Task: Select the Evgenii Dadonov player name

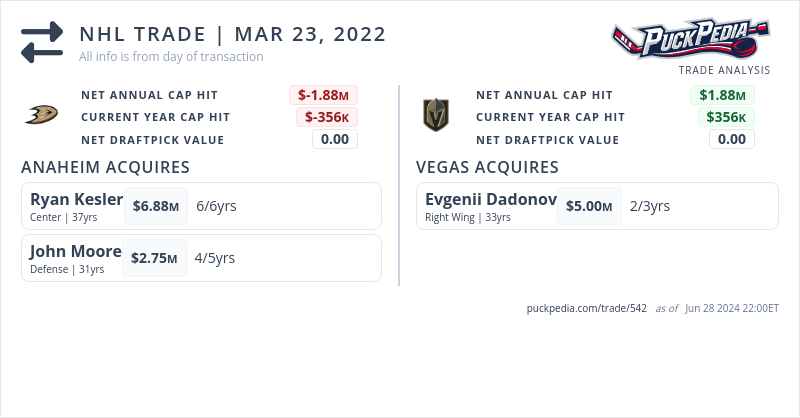Action: [490, 198]
